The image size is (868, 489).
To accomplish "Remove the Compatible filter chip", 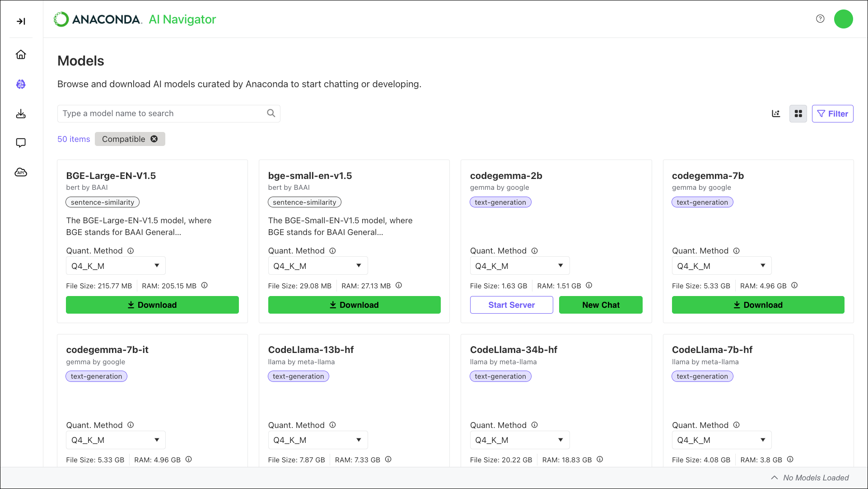I will 154,139.
